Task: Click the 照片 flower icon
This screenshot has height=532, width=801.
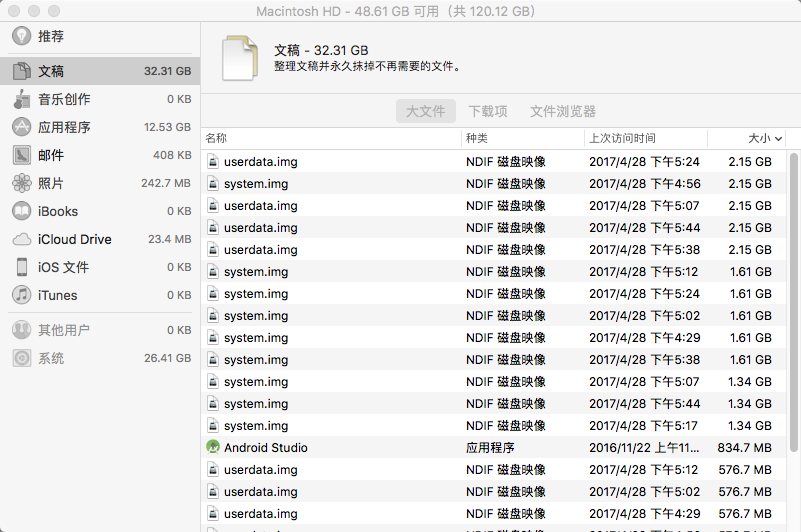Action: [x=21, y=183]
